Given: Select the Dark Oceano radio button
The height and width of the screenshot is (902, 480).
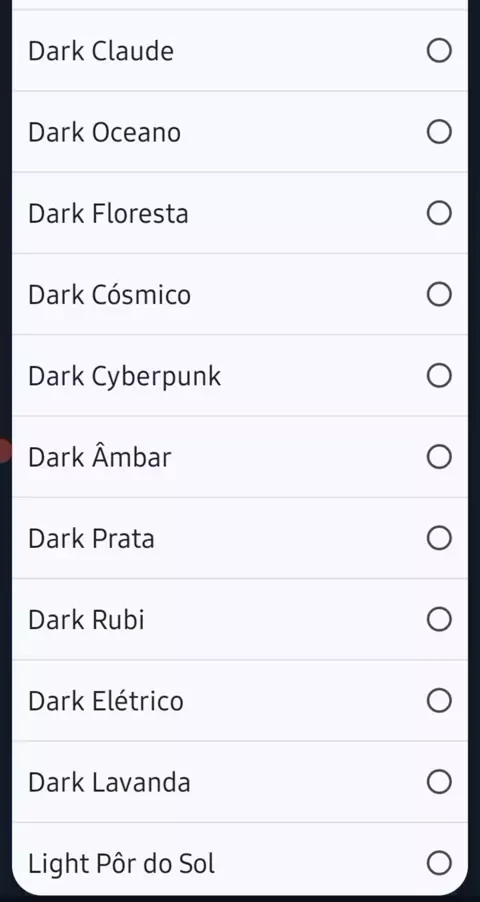Looking at the screenshot, I should tap(439, 132).
